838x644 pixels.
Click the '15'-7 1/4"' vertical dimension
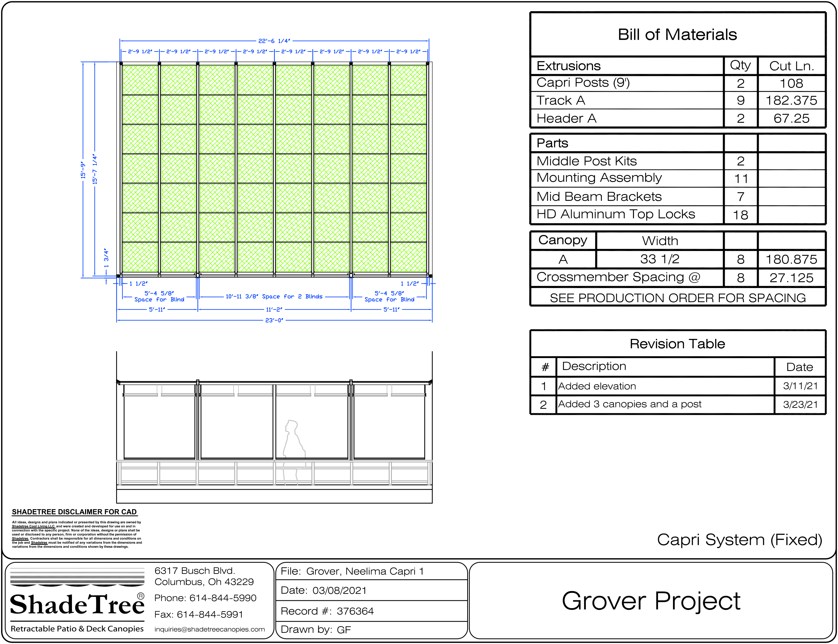[95, 169]
